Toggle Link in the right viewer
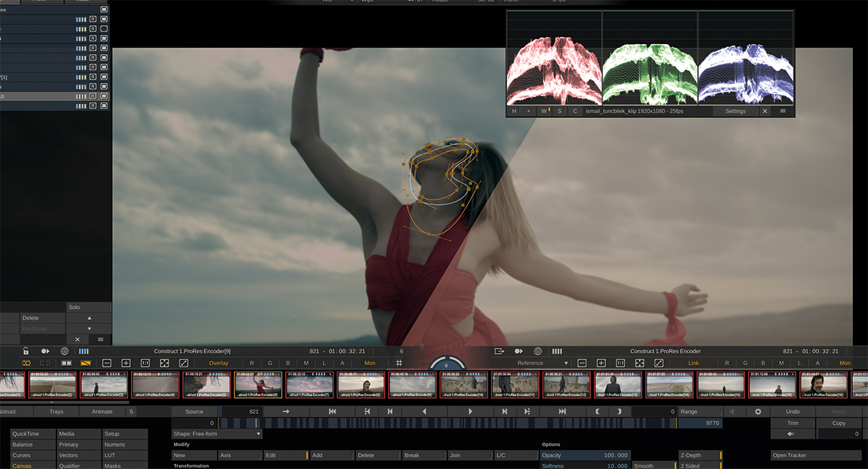 (x=694, y=363)
